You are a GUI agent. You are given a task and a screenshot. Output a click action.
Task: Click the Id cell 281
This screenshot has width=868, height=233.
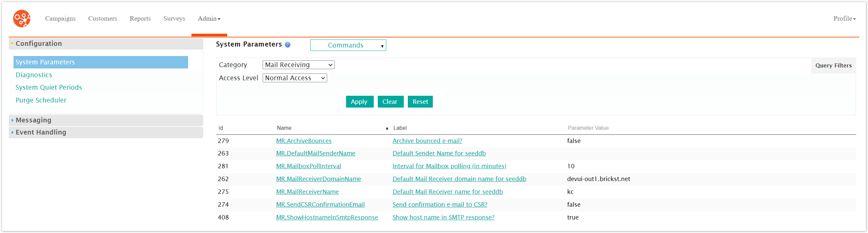[x=223, y=166]
